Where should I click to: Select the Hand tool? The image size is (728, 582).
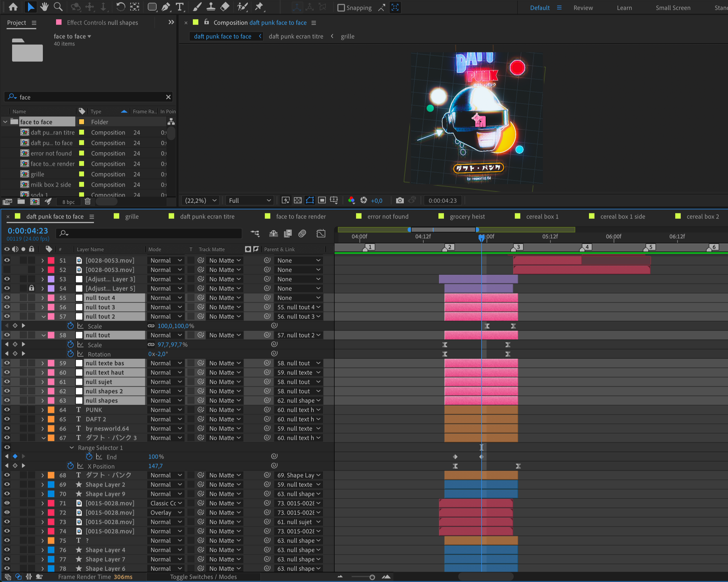(x=44, y=7)
